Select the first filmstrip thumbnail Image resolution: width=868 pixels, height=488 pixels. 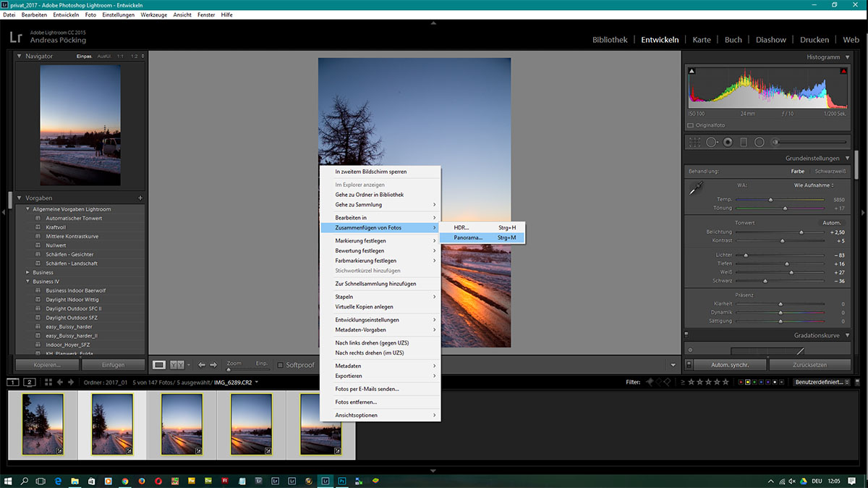point(43,424)
